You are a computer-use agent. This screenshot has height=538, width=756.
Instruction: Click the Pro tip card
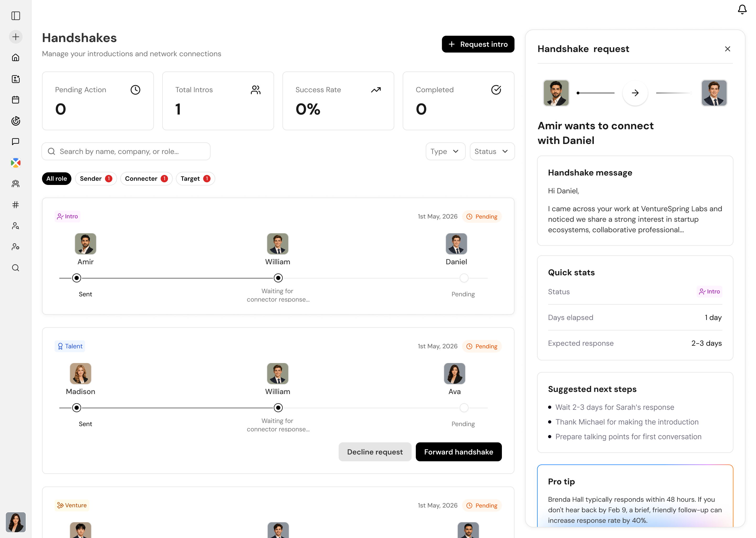click(x=635, y=496)
